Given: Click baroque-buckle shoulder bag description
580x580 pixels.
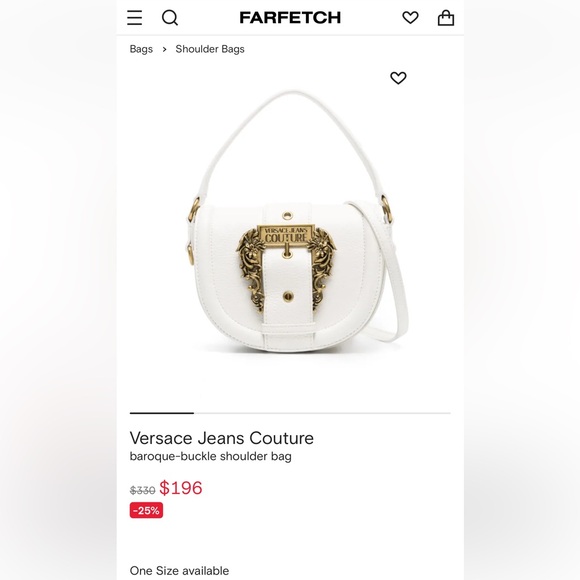Looking at the screenshot, I should (210, 456).
